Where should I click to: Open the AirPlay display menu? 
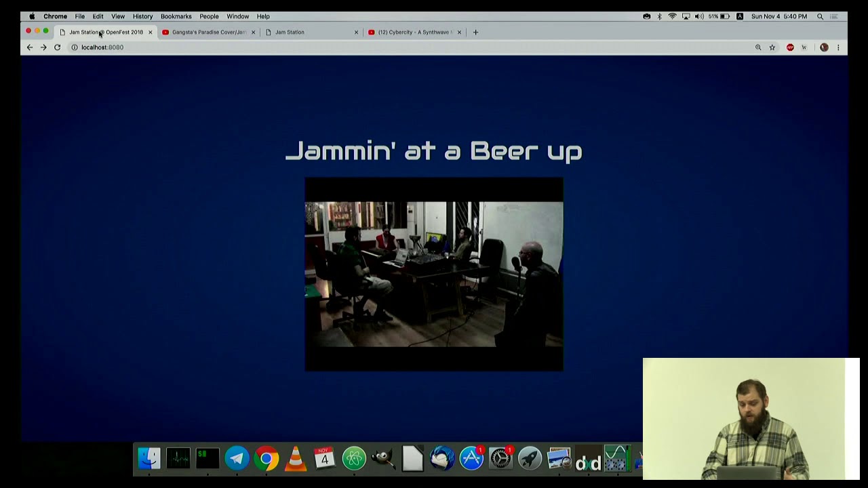(x=686, y=16)
